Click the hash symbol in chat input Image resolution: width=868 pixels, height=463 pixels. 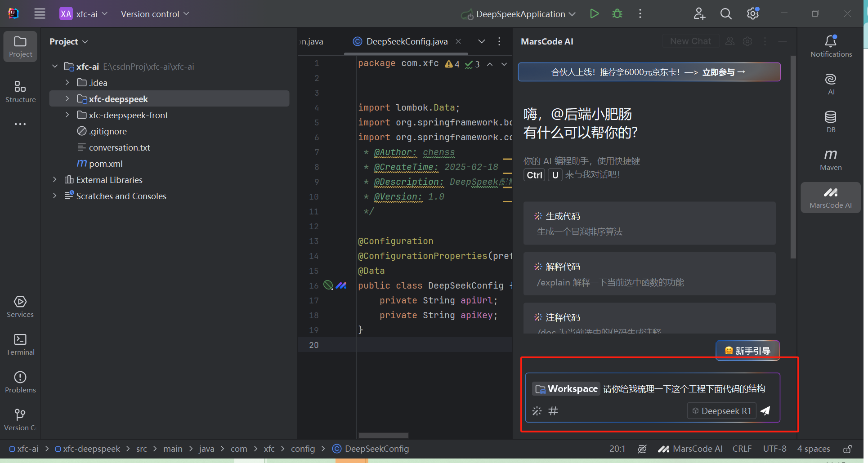tap(553, 410)
